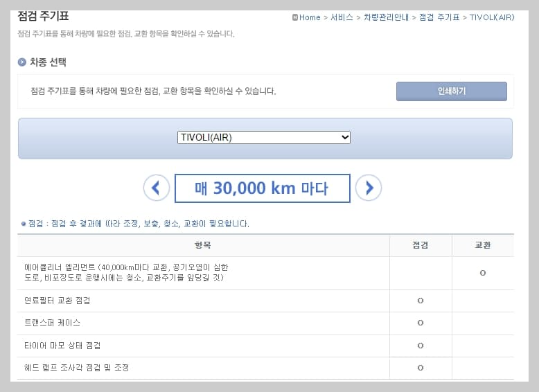Click the TIVOLI(AIR) breadcrumb item
The width and height of the screenshot is (539, 392).
(x=492, y=17)
